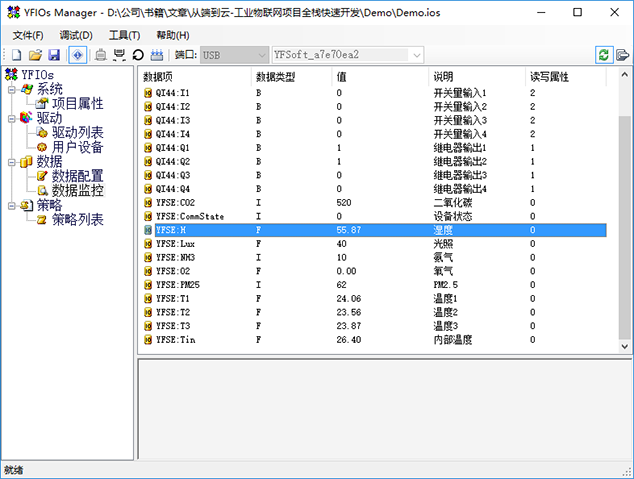
Task: Click the 开关量输入2 description cell
Action: (460, 107)
